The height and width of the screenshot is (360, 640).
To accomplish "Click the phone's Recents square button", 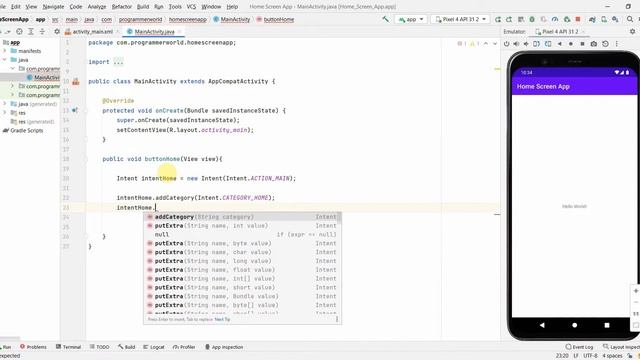I will tap(607, 325).
